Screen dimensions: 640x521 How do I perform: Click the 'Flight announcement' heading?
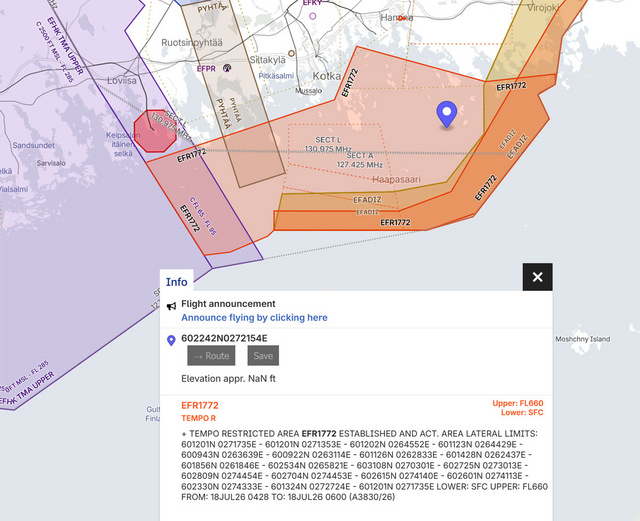228,304
